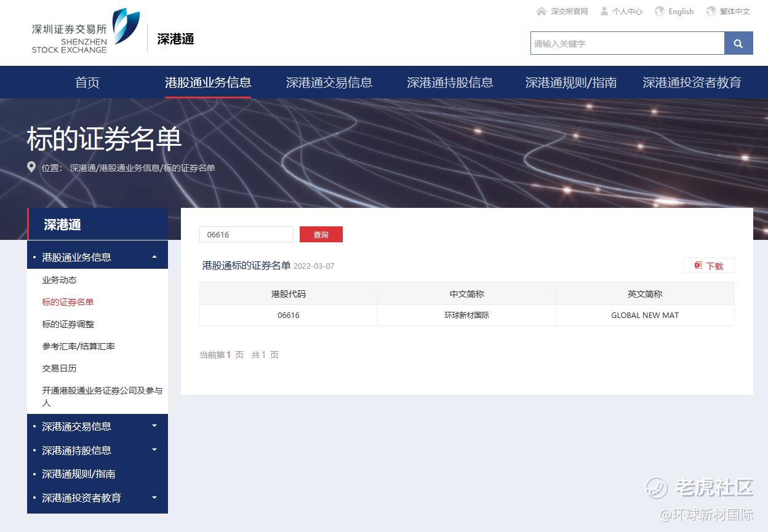Image resolution: width=768 pixels, height=532 pixels.
Task: Open the 港股通业务信息 navigation tab
Action: (x=208, y=82)
